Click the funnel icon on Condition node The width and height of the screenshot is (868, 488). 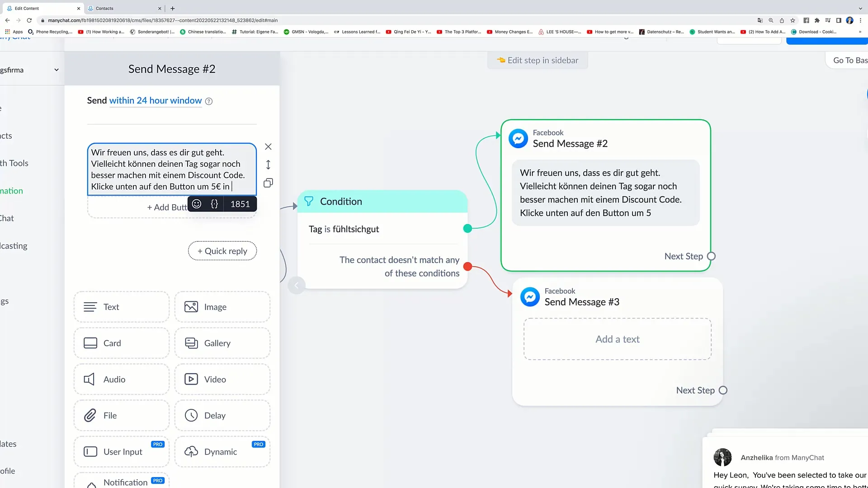(x=309, y=202)
